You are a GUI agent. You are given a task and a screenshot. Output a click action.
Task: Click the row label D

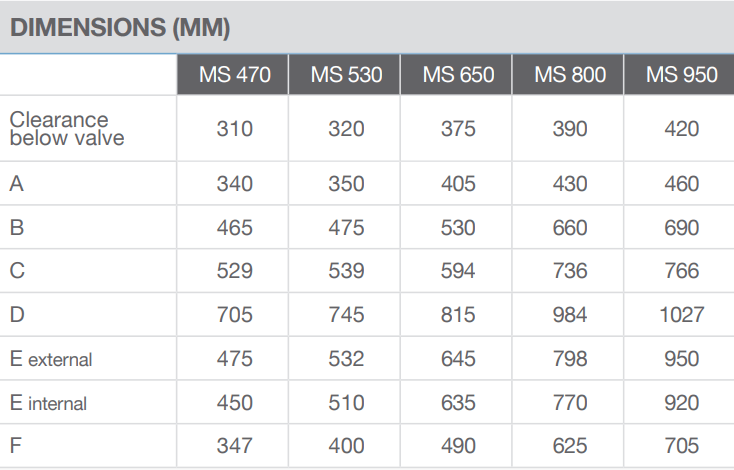[17, 315]
